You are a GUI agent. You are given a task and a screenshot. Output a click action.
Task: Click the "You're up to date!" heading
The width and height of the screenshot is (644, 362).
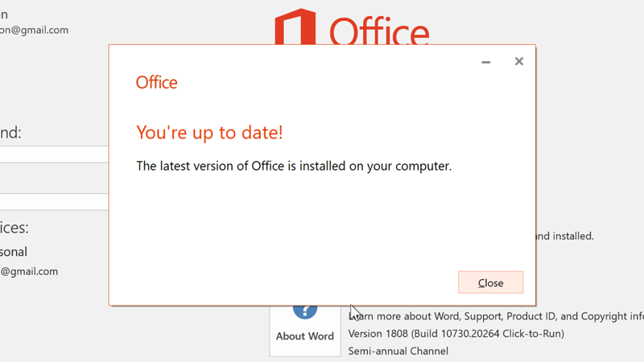(209, 133)
